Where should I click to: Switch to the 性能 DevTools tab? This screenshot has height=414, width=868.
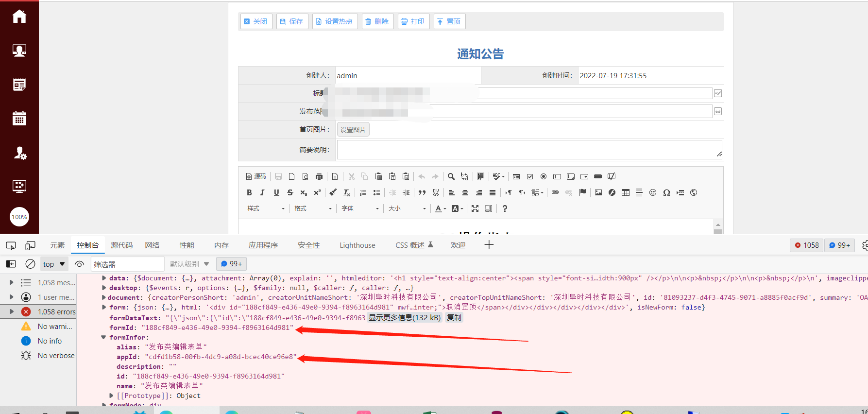pos(187,245)
